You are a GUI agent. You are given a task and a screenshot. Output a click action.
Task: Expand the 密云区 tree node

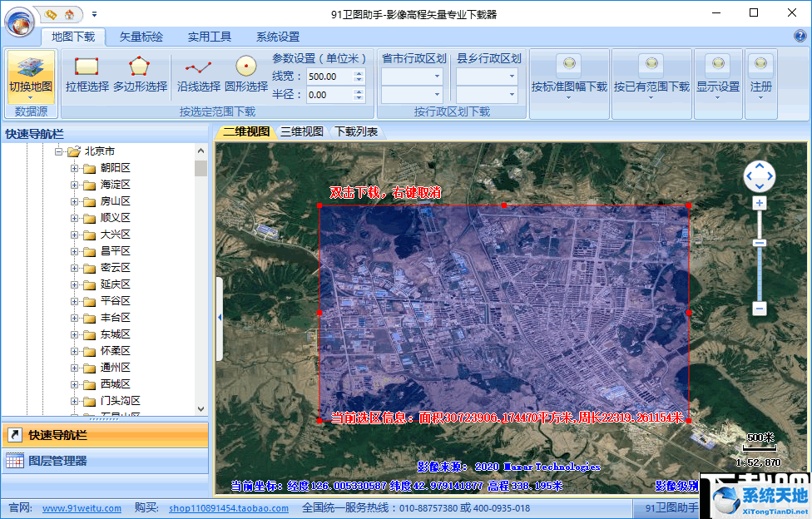pyautogui.click(x=75, y=269)
